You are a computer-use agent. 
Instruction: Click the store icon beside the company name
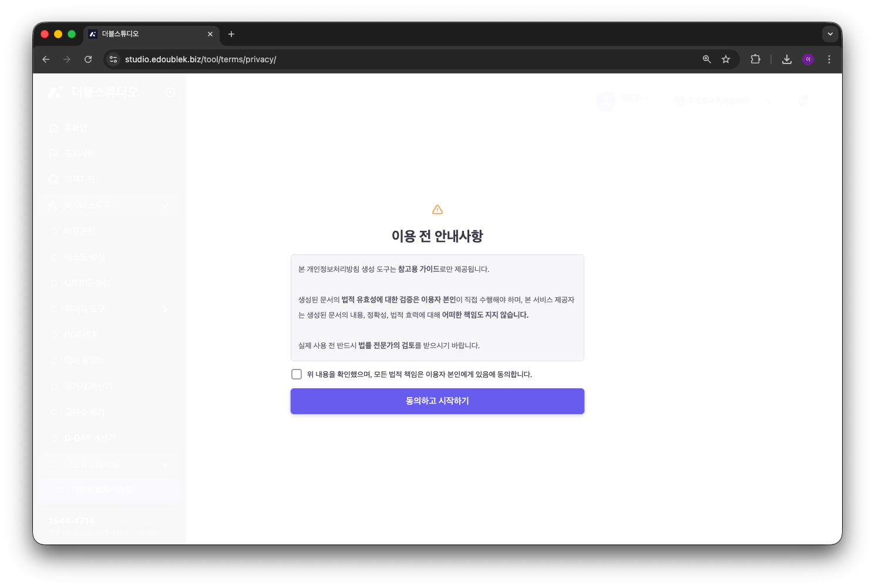pos(679,101)
